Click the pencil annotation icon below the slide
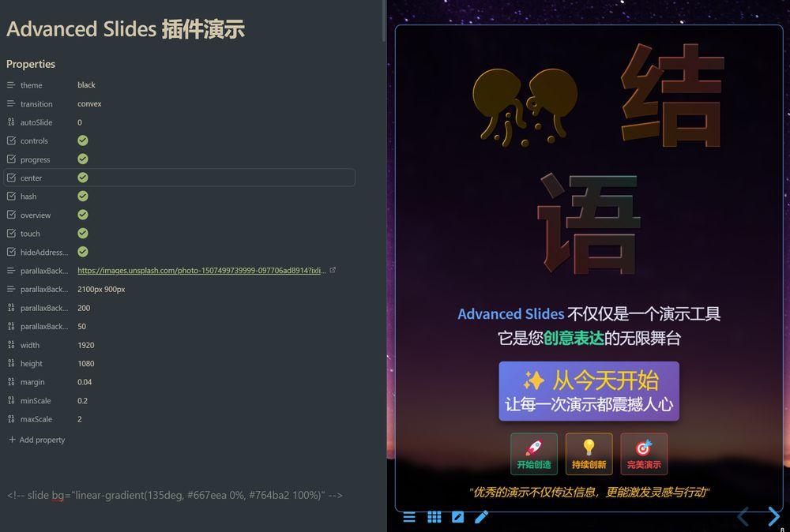 [x=482, y=516]
